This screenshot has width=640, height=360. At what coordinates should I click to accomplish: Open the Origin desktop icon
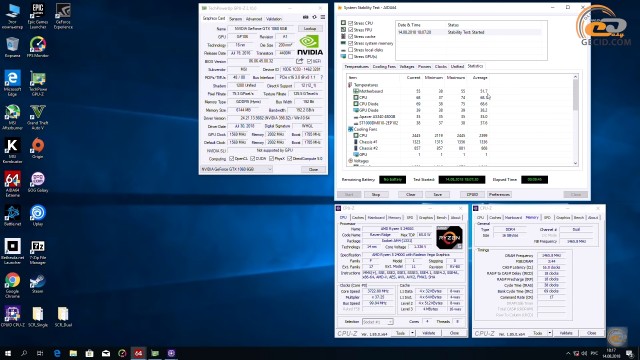[38, 148]
